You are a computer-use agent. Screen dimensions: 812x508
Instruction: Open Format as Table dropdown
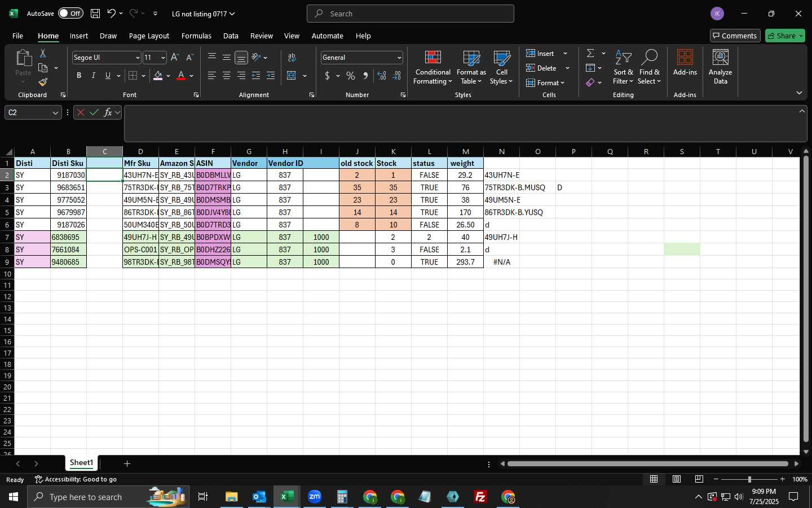471,68
